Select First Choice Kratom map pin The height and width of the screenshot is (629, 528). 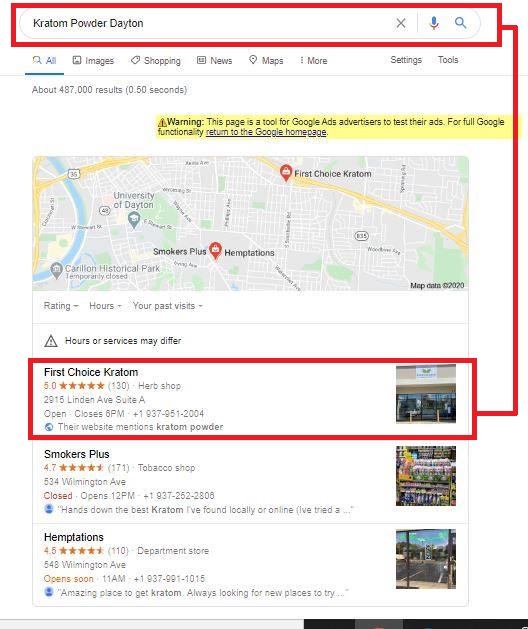click(x=286, y=173)
